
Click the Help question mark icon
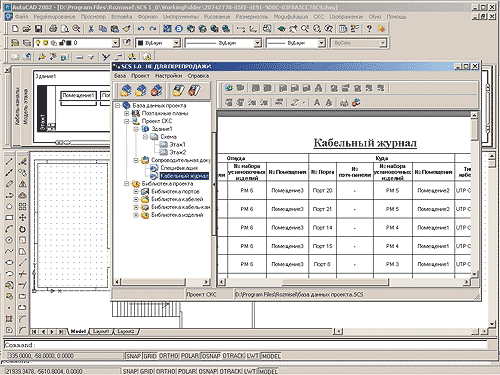(x=369, y=29)
